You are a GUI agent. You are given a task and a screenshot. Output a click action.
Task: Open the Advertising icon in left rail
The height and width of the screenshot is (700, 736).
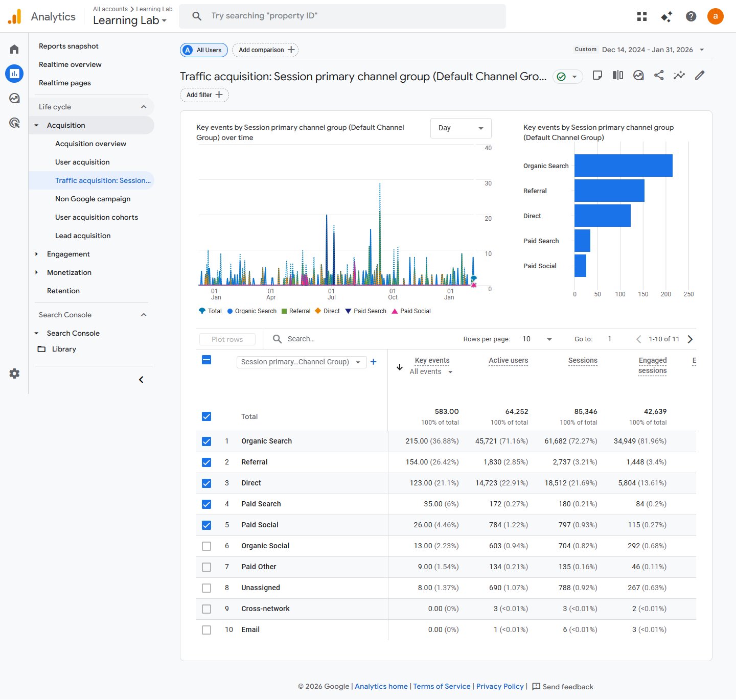[x=14, y=123]
